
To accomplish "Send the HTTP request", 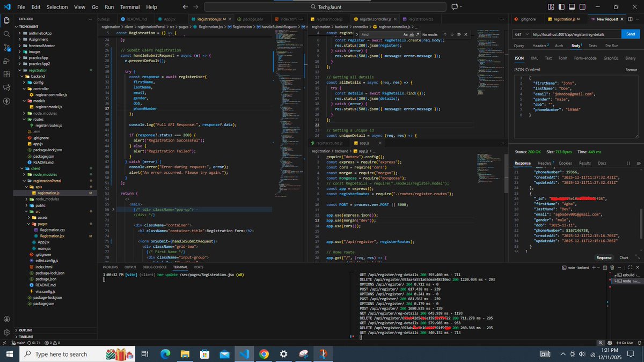I will point(630,34).
